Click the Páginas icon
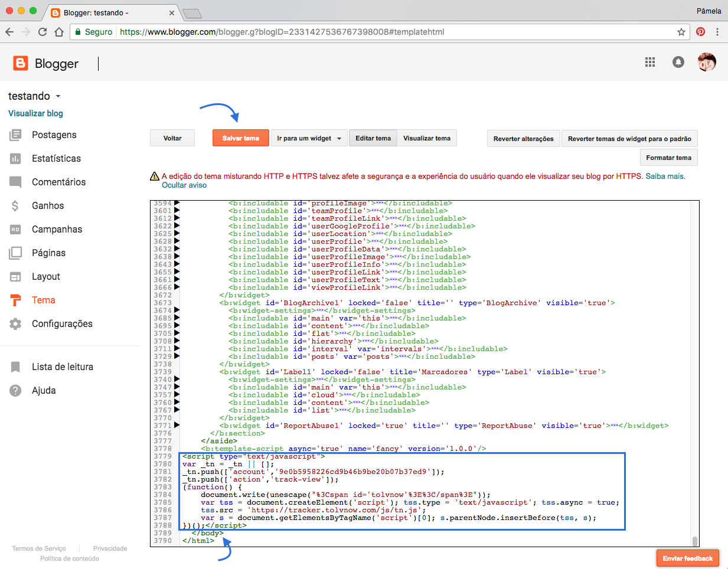This screenshot has width=728, height=569. (15, 253)
